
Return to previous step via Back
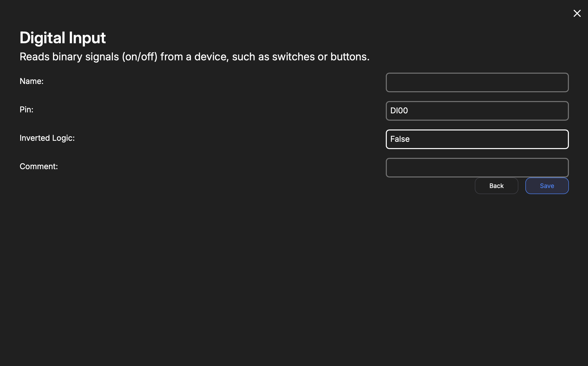pos(496,186)
